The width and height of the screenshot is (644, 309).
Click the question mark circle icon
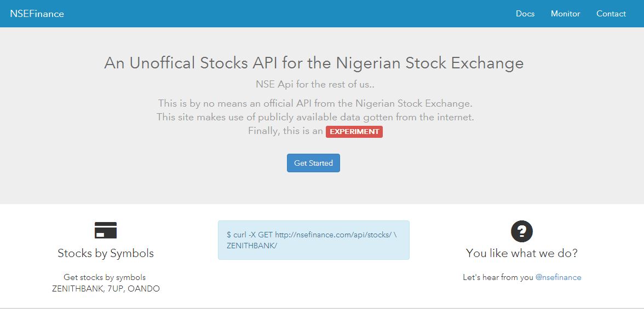point(521,231)
